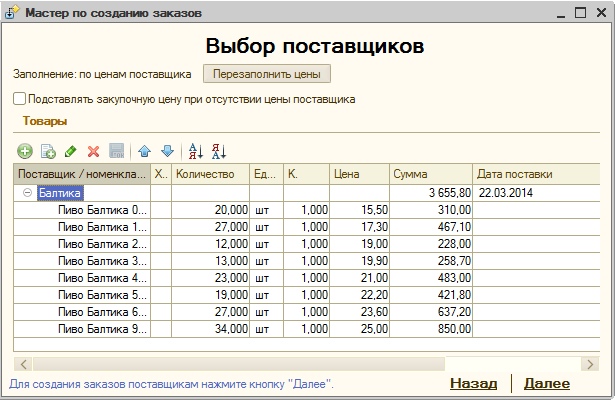
Task: Click sum cell 637,20
Action: (x=431, y=312)
